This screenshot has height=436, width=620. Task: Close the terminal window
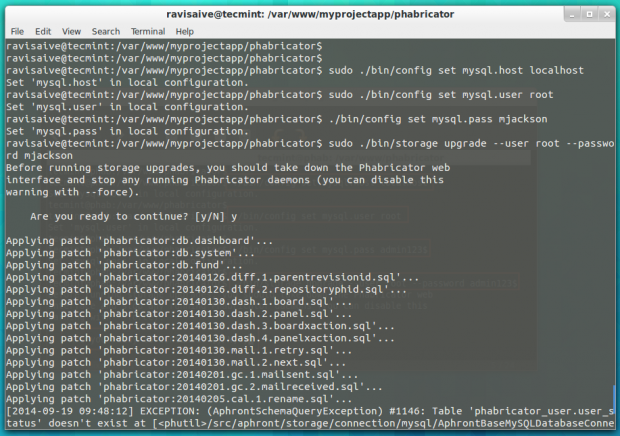pyautogui.click(x=607, y=15)
